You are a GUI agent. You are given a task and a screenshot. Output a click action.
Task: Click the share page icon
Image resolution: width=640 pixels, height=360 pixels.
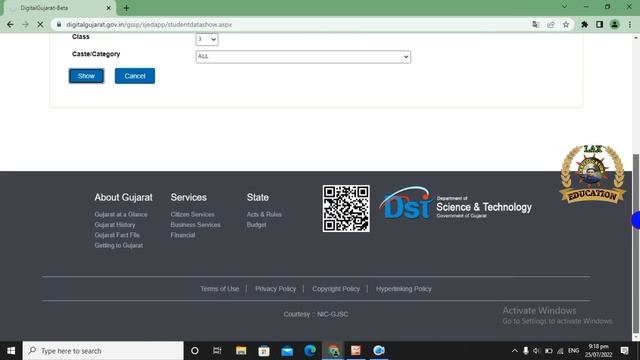[x=551, y=24]
